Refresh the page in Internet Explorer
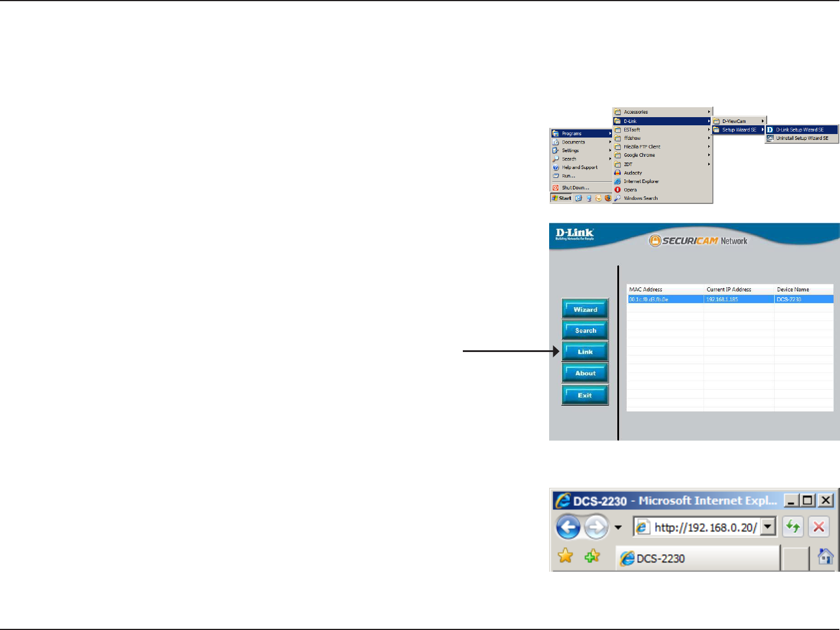Image resolution: width=840 pixels, height=630 pixels. (793, 527)
